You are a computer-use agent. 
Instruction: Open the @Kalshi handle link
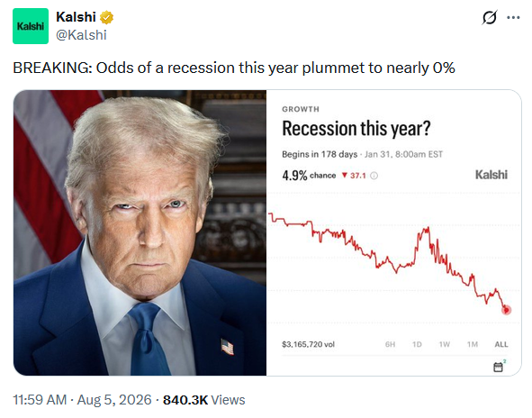(x=81, y=35)
